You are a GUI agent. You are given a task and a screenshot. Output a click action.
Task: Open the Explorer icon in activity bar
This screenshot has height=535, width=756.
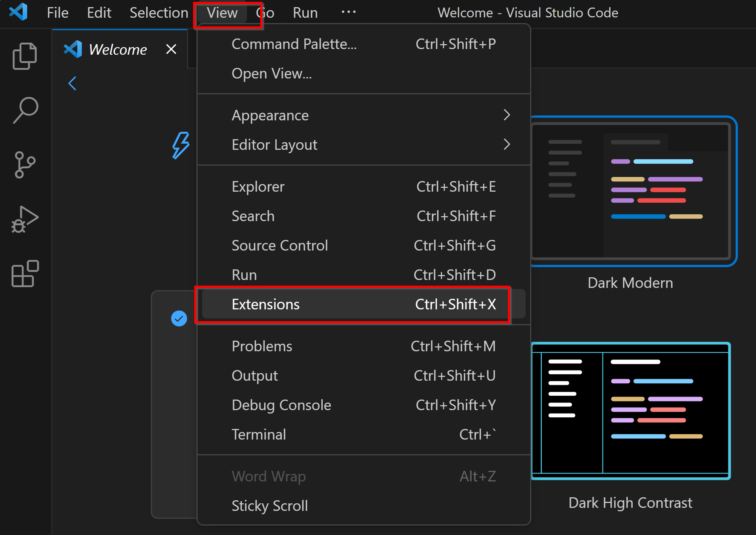tap(25, 56)
